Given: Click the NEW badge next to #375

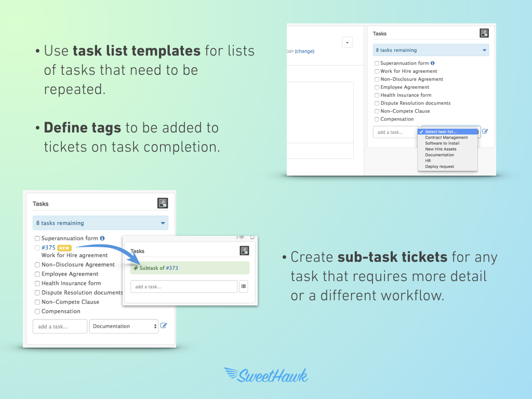Looking at the screenshot, I should pos(64,248).
